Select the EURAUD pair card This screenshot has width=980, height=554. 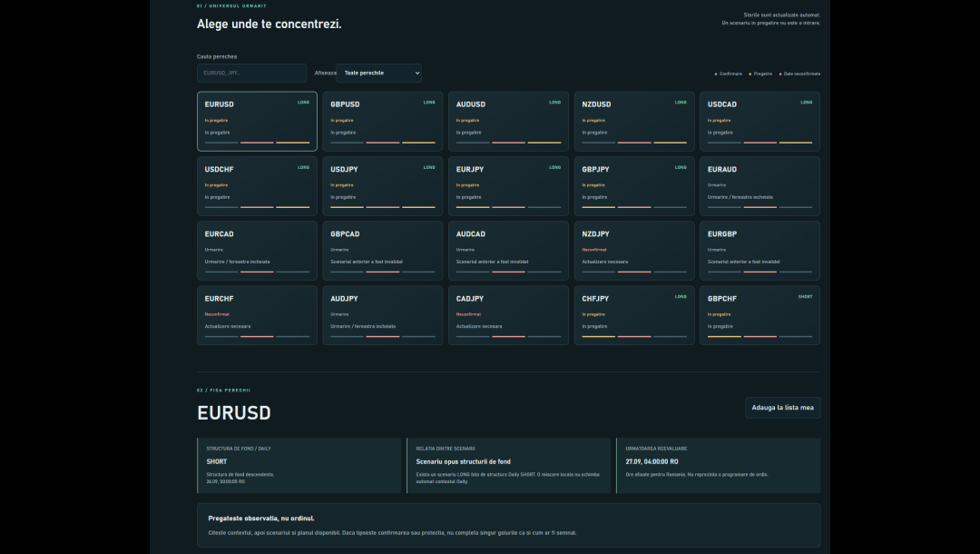tap(760, 186)
